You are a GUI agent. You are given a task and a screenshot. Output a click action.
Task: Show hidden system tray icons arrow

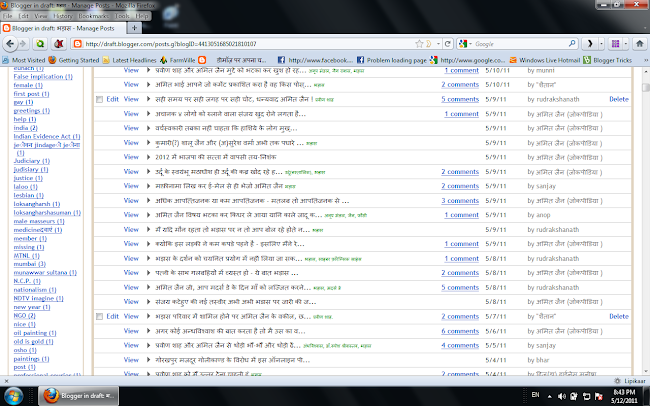coord(550,396)
